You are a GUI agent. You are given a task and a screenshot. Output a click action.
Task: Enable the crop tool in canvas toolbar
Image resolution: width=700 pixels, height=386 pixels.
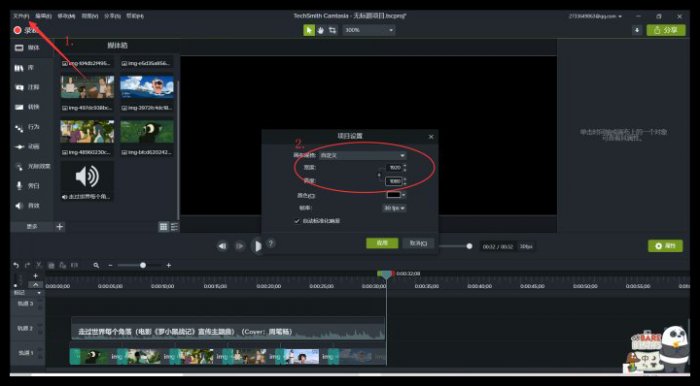[x=333, y=30]
